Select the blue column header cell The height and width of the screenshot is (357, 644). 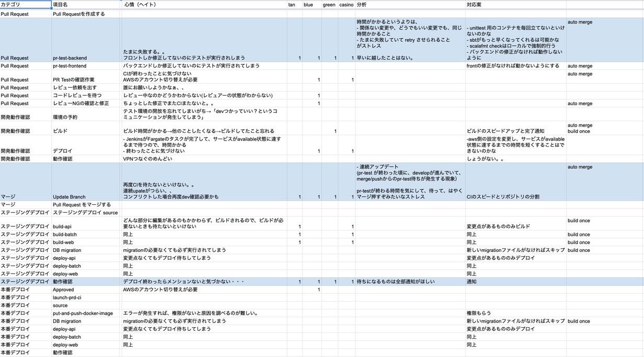[312, 5]
